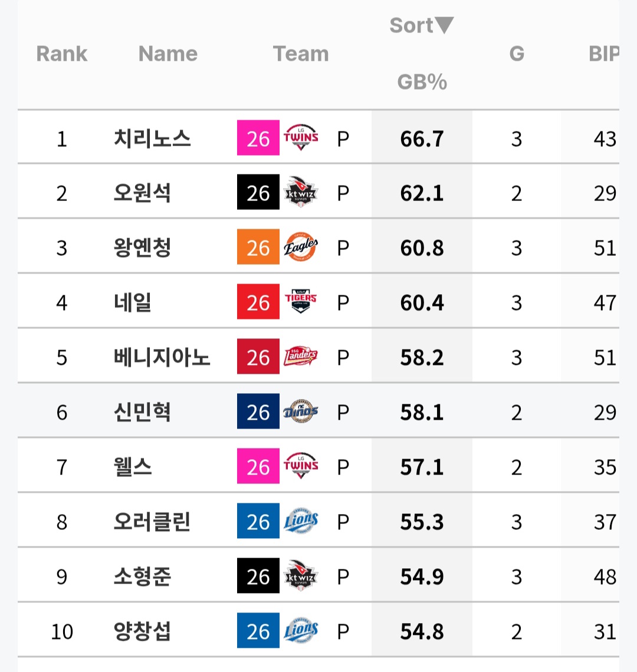The width and height of the screenshot is (637, 672).
Task: Click the orange 26 badge for 왕옌청
Action: pyautogui.click(x=258, y=248)
